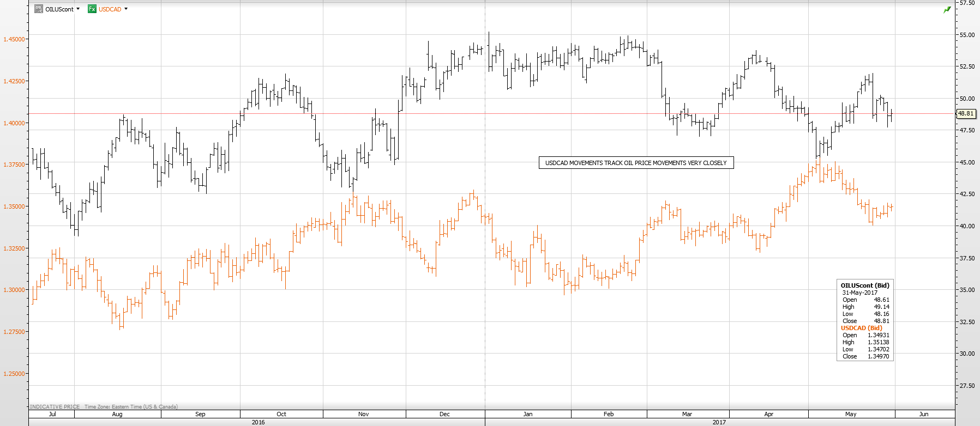Screen dimensions: 980x426
Task: Select the orange USDCAD instrument label
Action: 110,9
